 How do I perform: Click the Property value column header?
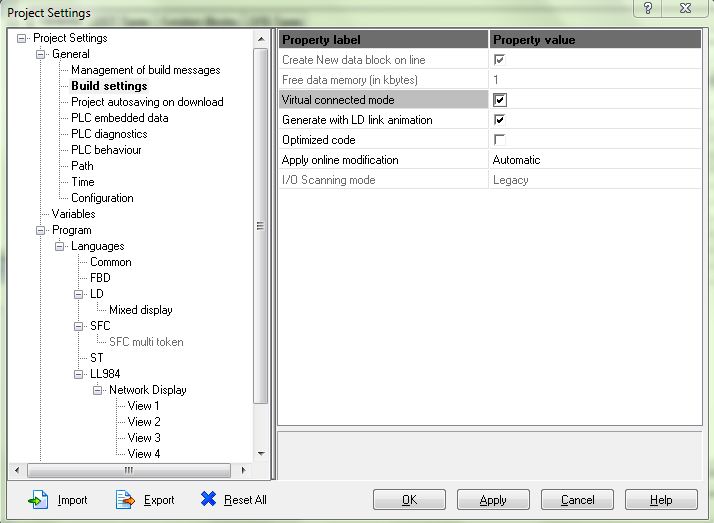point(595,40)
